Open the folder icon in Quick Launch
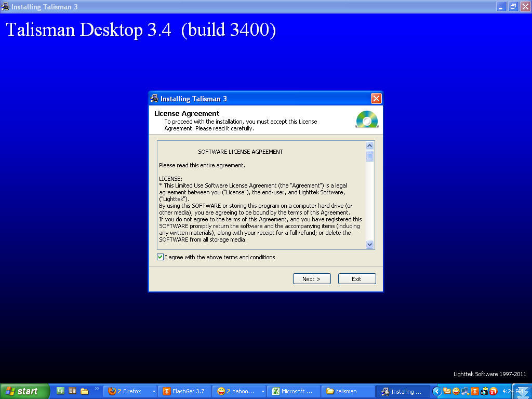This screenshot has width=532, height=399. (85, 391)
